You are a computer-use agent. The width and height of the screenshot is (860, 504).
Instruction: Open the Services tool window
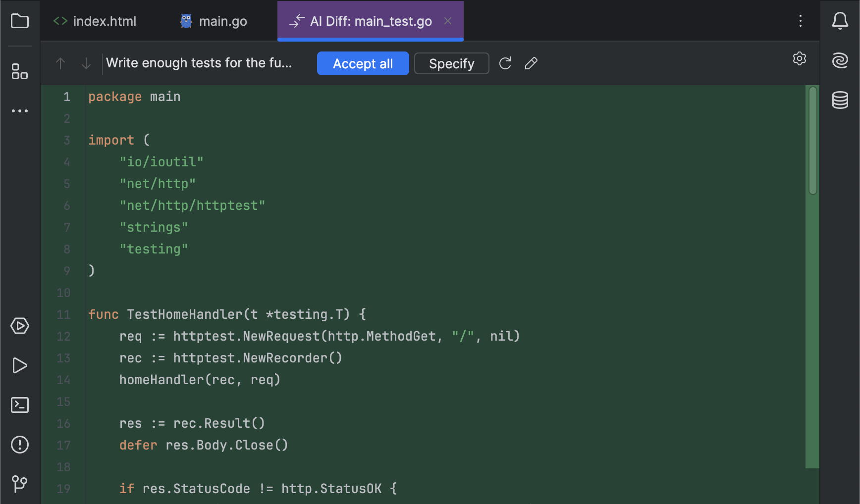19,326
